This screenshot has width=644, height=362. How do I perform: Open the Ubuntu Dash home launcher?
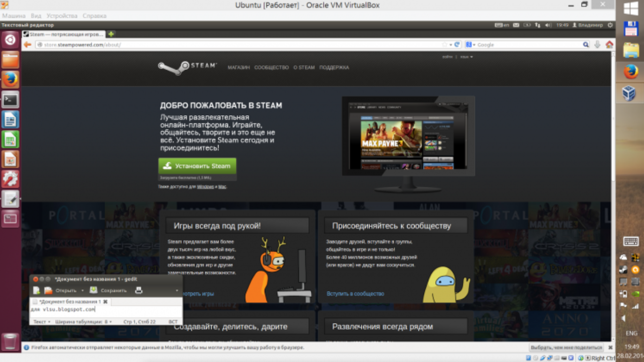10,40
